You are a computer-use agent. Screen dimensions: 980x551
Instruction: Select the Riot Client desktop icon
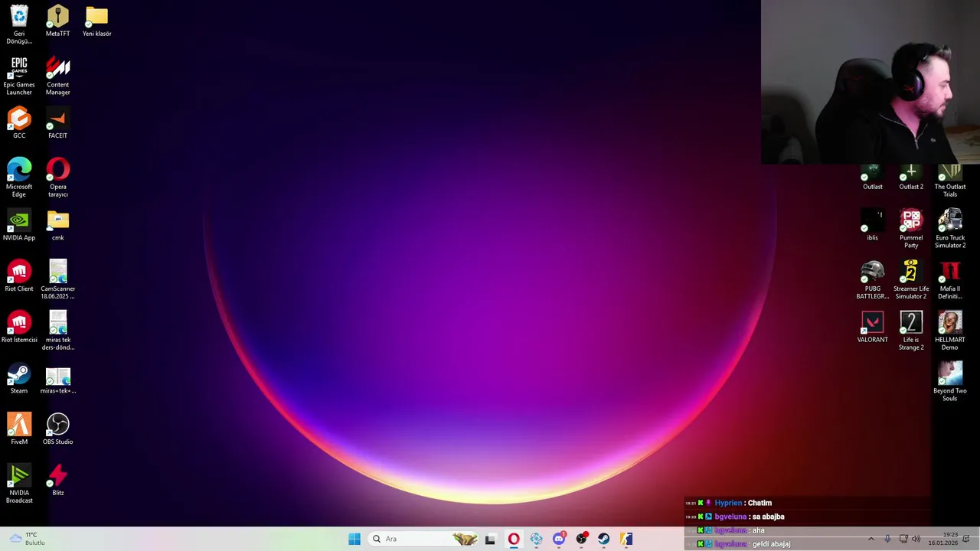coord(19,275)
